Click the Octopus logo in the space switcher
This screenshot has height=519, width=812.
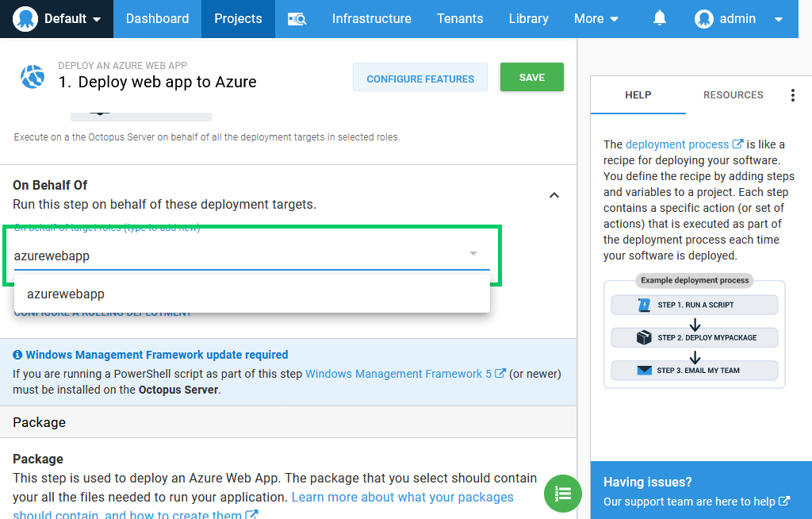pyautogui.click(x=25, y=19)
